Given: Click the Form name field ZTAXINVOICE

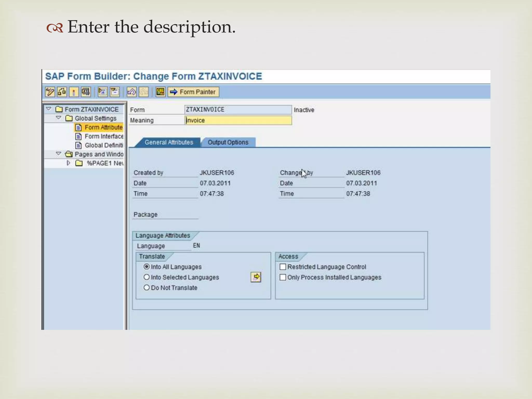Looking at the screenshot, I should (238, 110).
